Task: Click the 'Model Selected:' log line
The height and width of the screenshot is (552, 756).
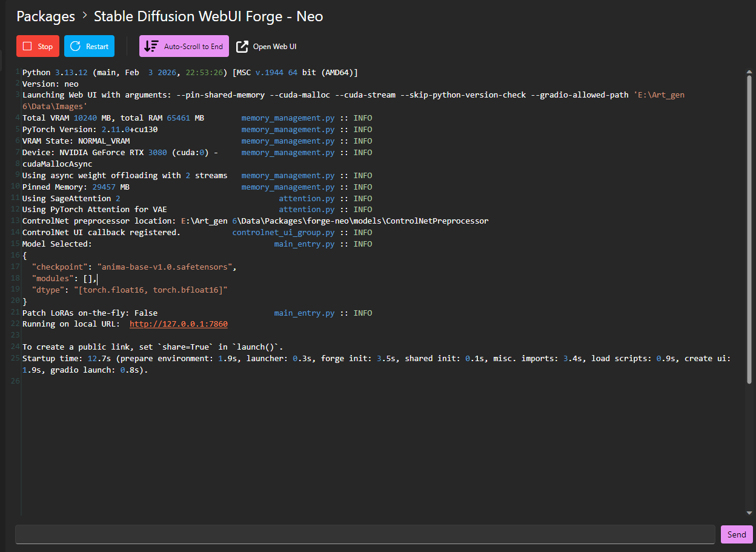Action: pyautogui.click(x=57, y=244)
